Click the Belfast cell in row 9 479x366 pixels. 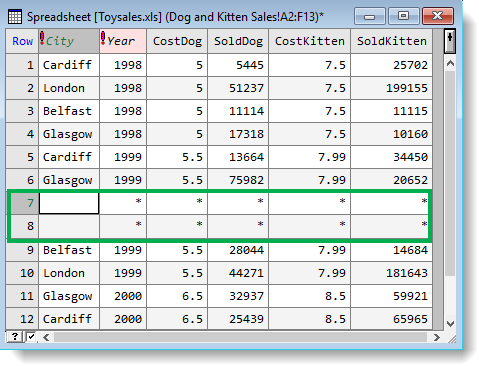pos(69,250)
